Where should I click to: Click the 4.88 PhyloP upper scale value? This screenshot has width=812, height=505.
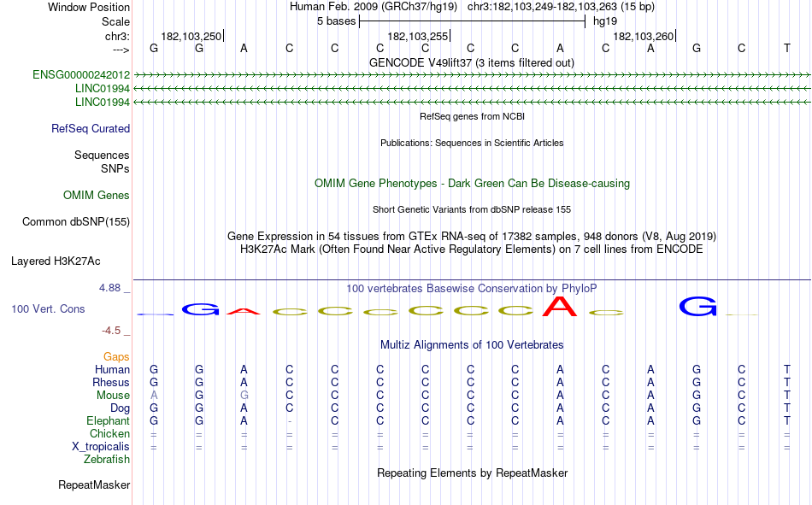110,288
